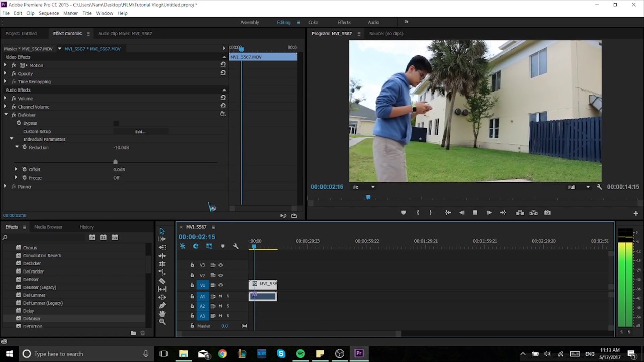
Task: Mute track A3
Action: (220, 316)
